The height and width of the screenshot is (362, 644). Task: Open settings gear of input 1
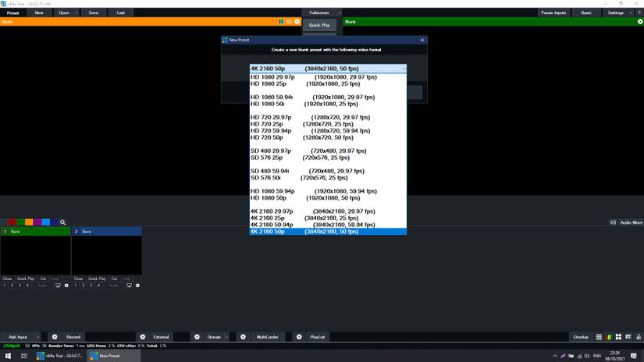pyautogui.click(x=66, y=286)
